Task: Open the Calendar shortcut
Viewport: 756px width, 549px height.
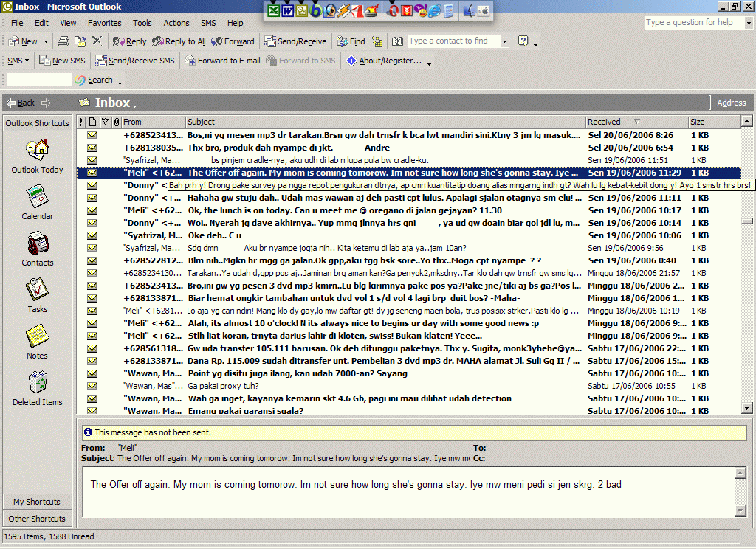Action: [x=37, y=203]
